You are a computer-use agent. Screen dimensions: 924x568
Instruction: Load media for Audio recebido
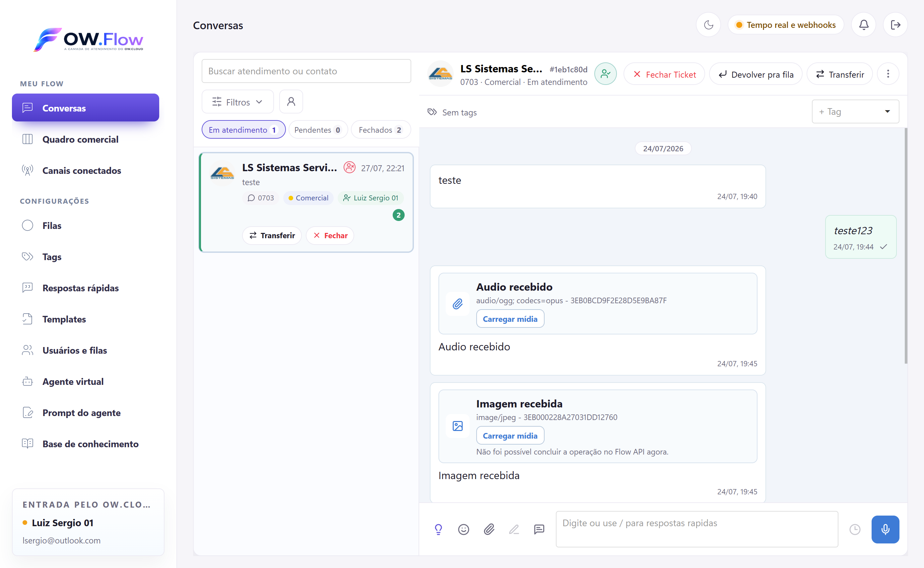[510, 319]
